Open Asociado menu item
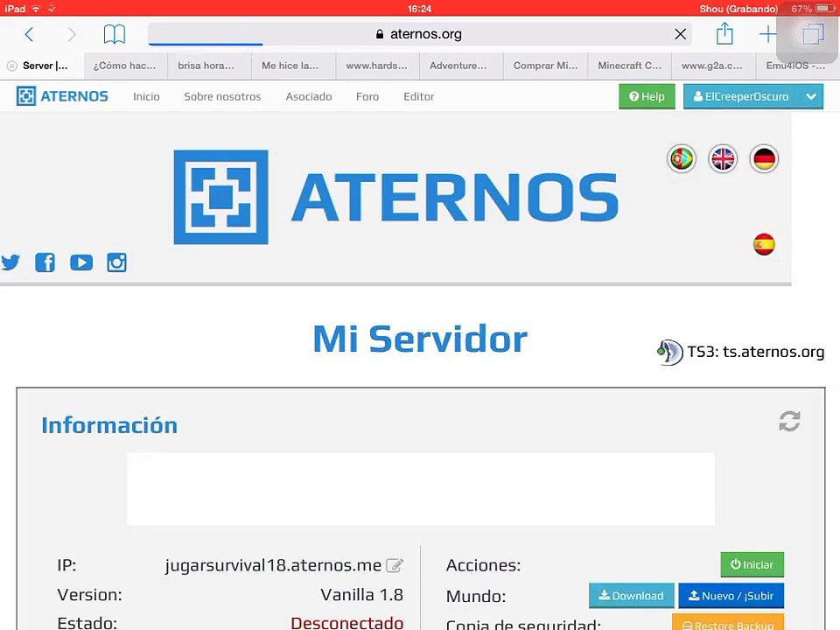This screenshot has width=840, height=630. (309, 96)
